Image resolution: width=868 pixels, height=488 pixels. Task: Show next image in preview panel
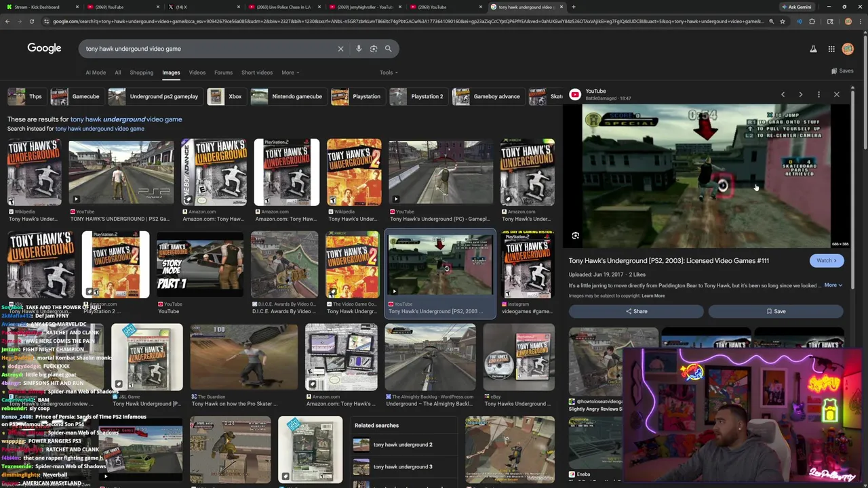tap(800, 95)
